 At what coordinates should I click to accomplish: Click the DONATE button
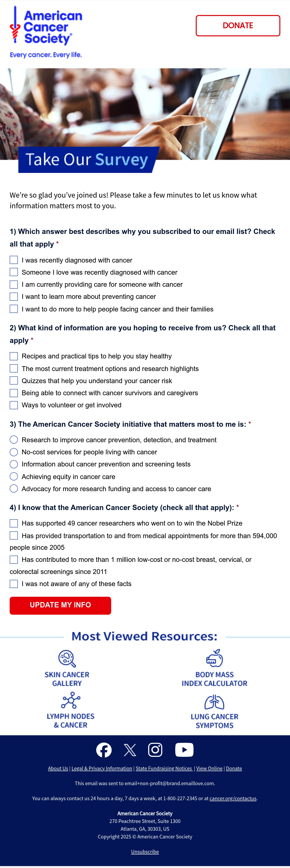[x=238, y=26]
